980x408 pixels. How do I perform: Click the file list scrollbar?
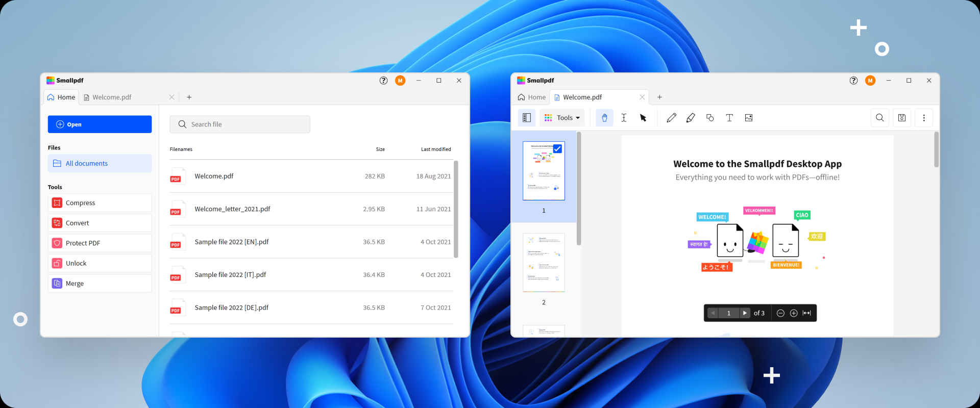456,209
